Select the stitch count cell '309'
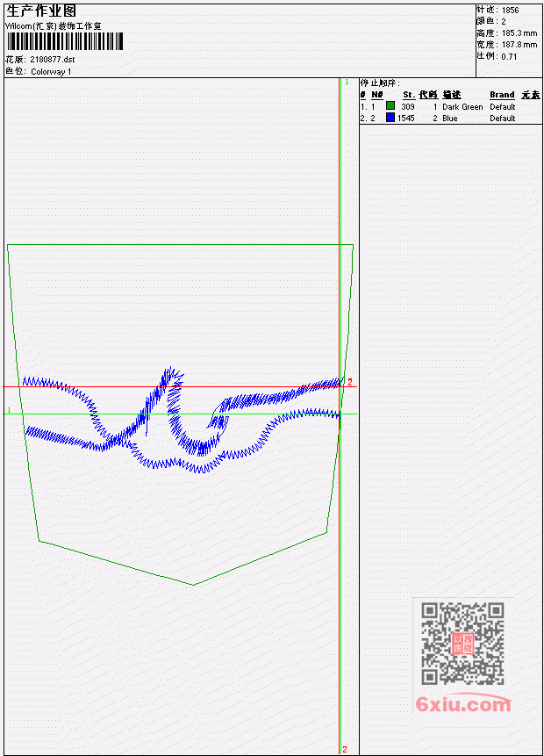The image size is (544, 756). (408, 106)
